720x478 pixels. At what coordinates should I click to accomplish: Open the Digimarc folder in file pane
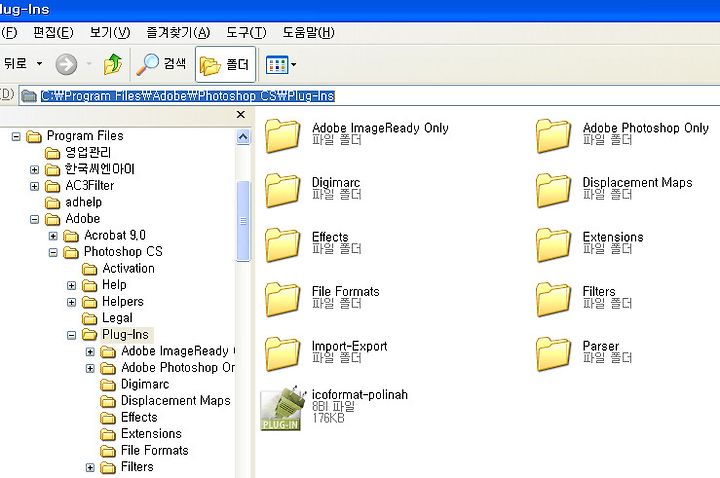click(x=282, y=190)
